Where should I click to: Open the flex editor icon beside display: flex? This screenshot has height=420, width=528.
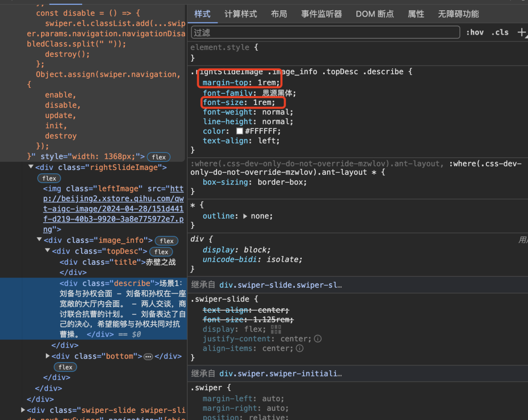coord(276,329)
